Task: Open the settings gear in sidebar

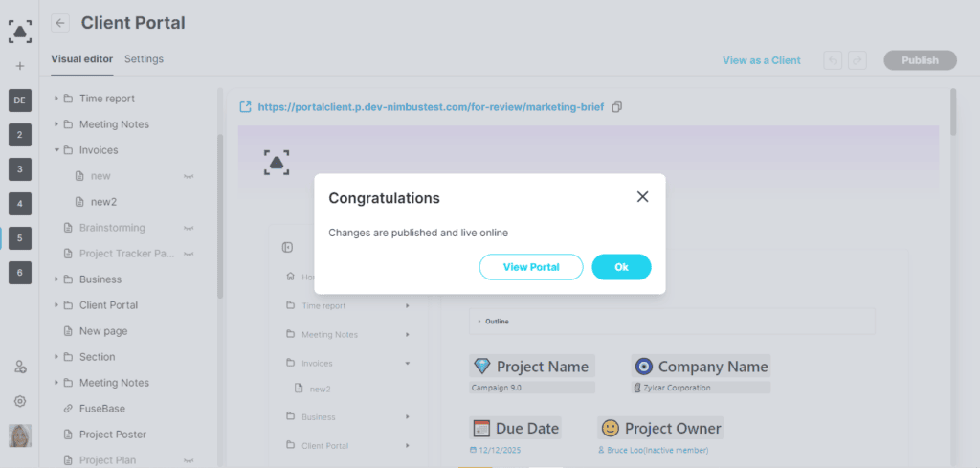Action: coord(20,401)
